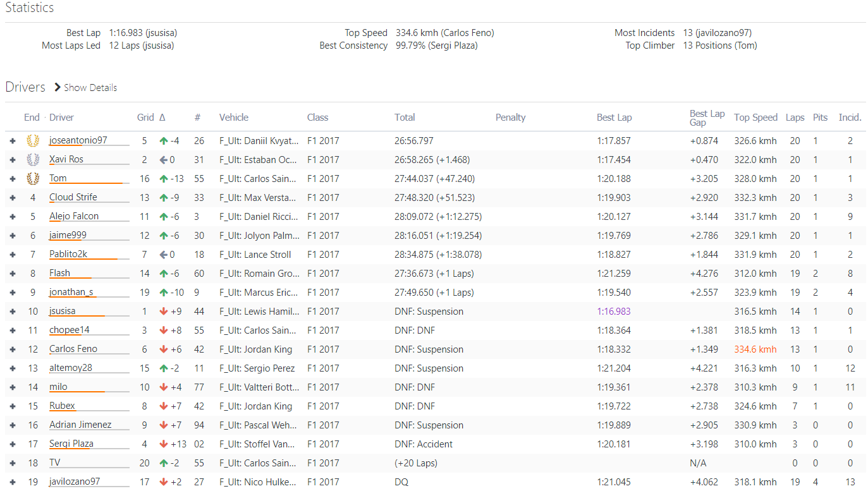868x491 pixels.
Task: Expand Rubex row plus icon
Action: (12, 406)
